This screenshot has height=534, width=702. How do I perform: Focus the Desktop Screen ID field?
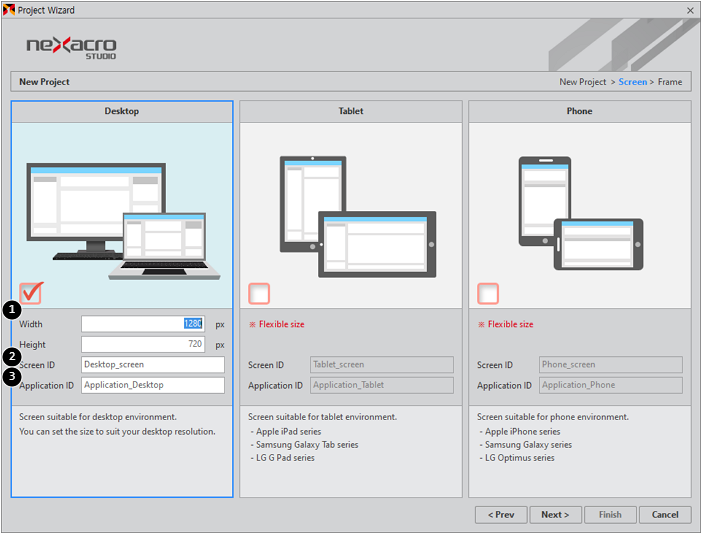coord(153,365)
